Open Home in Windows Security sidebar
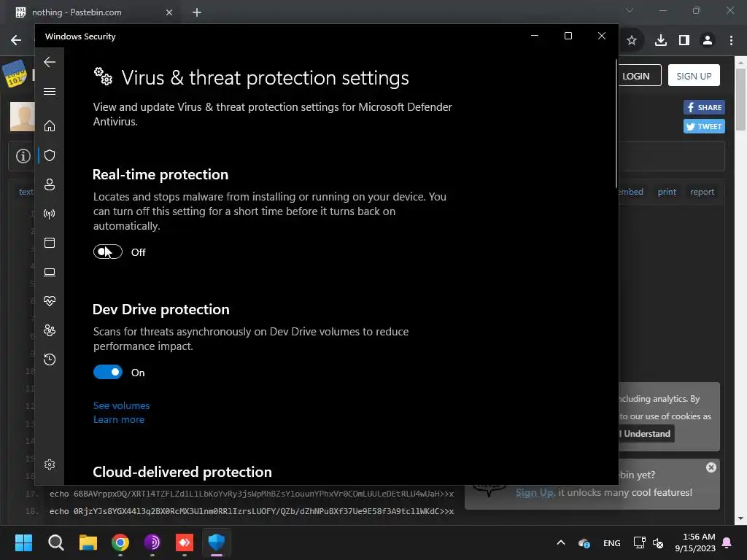The image size is (747, 560). [x=50, y=125]
